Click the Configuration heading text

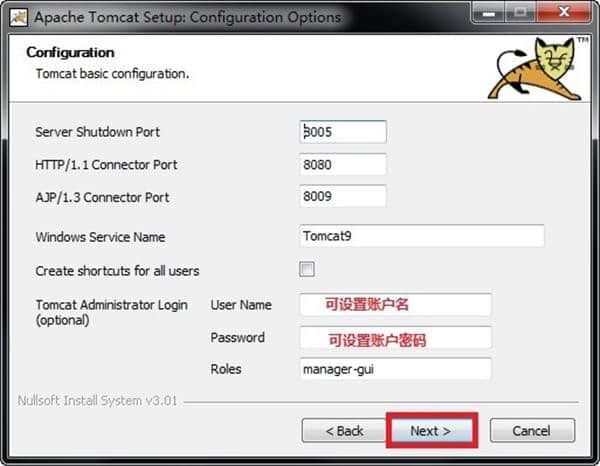pos(70,52)
